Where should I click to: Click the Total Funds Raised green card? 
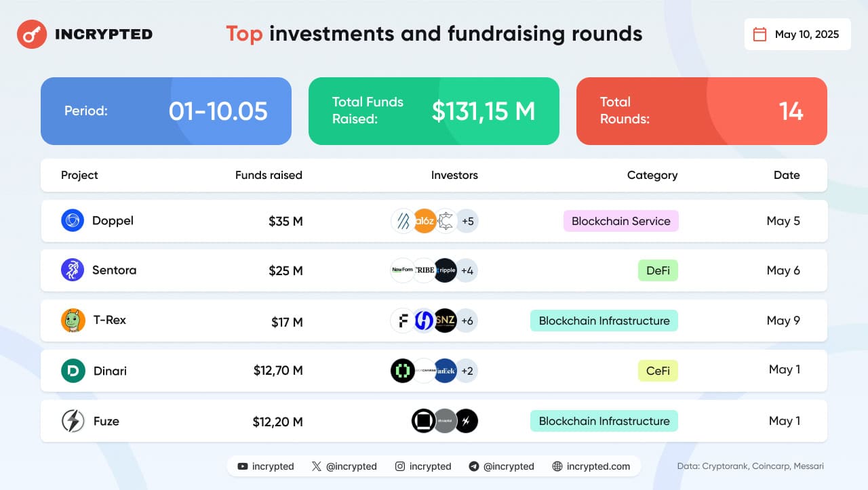434,111
